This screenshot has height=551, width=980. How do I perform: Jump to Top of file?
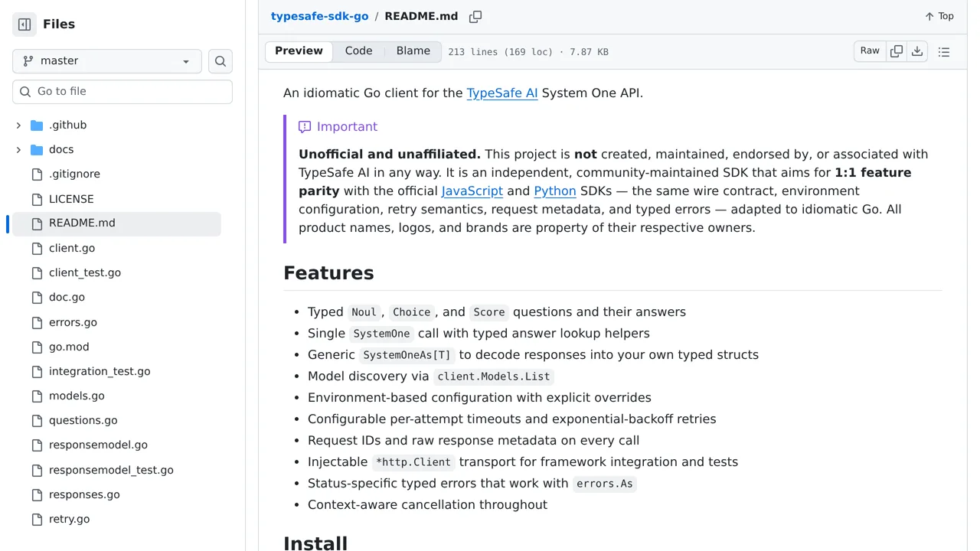[939, 16]
